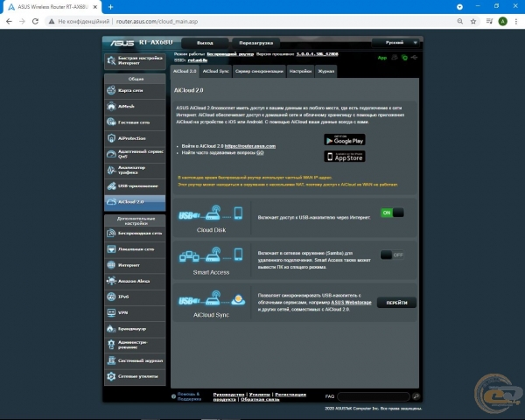The image size is (525, 420).
Task: Switch to the AiCloud Sync tab
Action: tap(215, 72)
